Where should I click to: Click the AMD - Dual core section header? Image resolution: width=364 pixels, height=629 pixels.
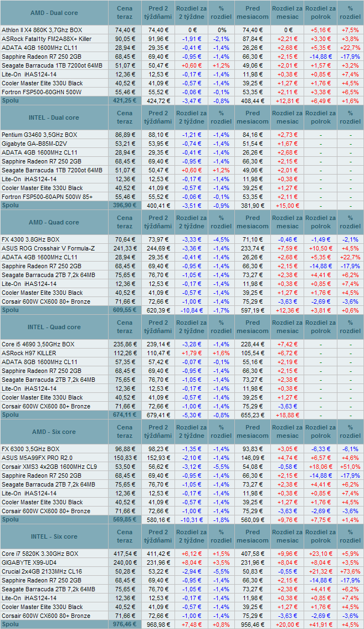54,12
